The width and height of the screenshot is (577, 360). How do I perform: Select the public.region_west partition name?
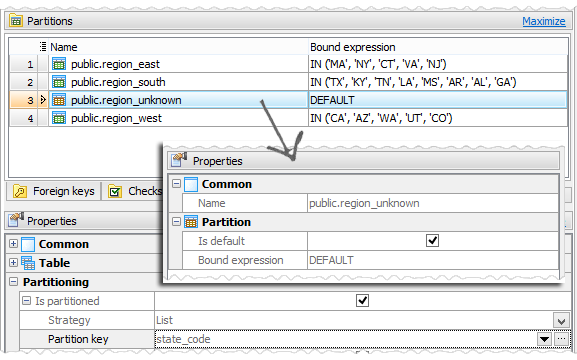click(116, 118)
